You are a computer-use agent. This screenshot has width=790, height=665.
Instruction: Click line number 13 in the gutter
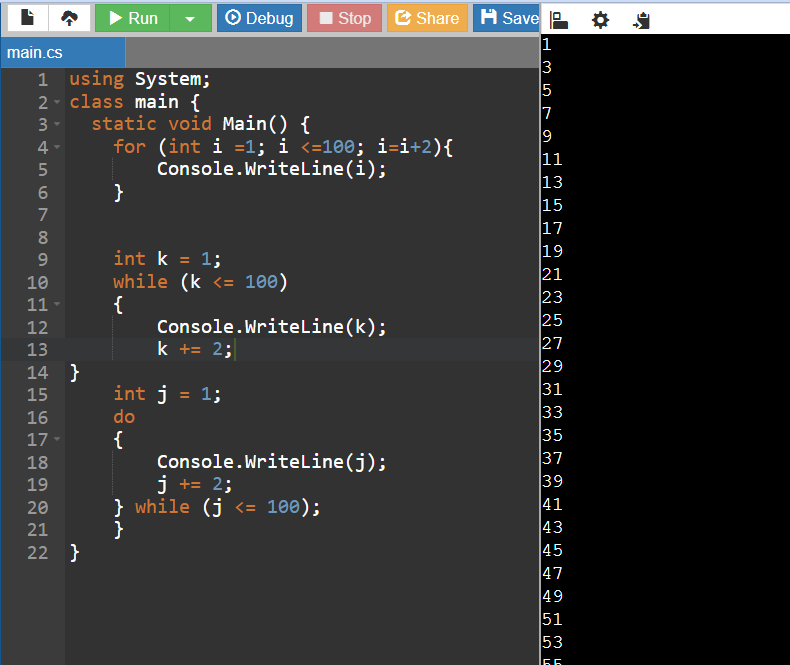[38, 350]
